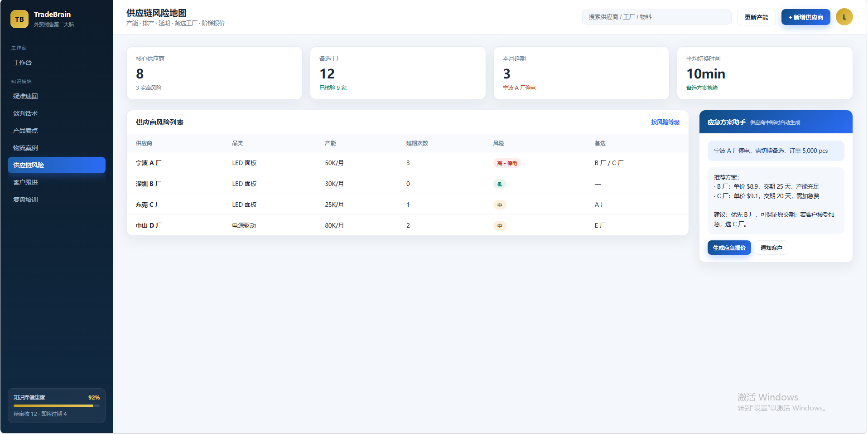The width and height of the screenshot is (868, 434).
Task: Focus the 搜索供应商 search field
Action: pos(656,17)
